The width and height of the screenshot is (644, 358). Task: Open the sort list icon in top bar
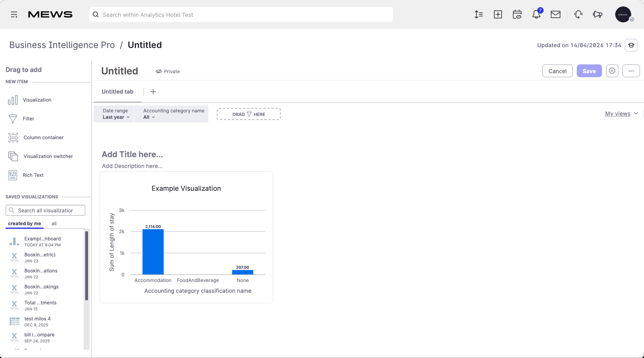pyautogui.click(x=479, y=15)
